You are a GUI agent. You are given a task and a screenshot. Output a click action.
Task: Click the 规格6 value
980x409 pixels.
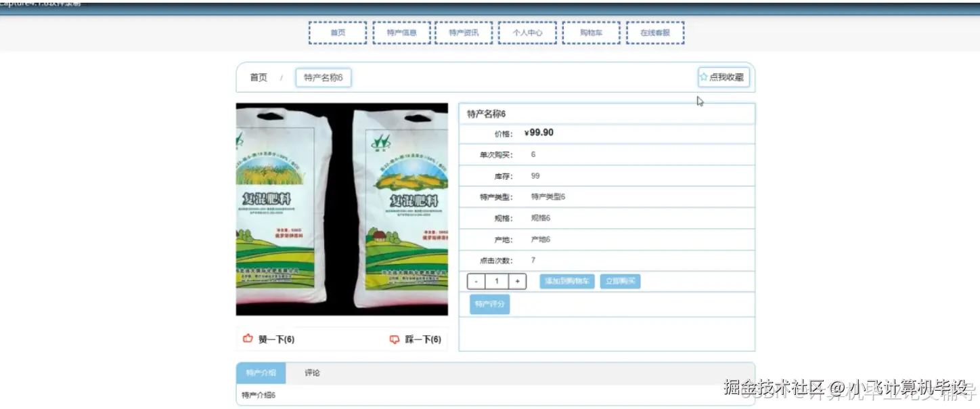coord(541,218)
